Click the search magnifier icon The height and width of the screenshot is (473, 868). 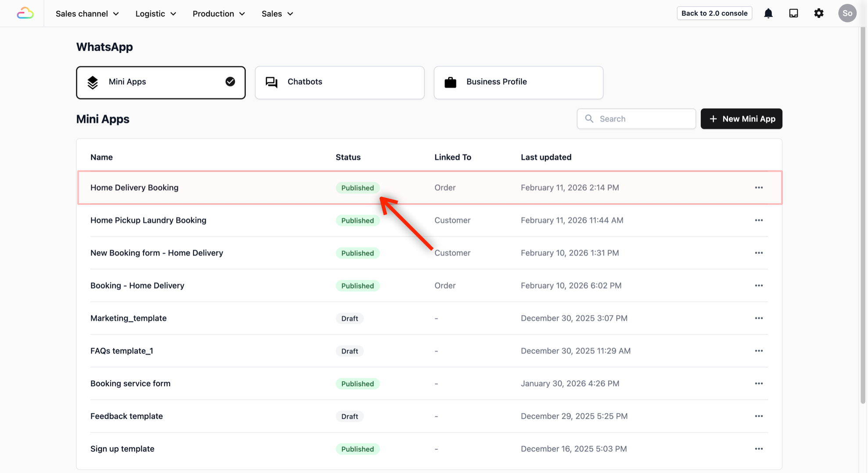tap(589, 119)
